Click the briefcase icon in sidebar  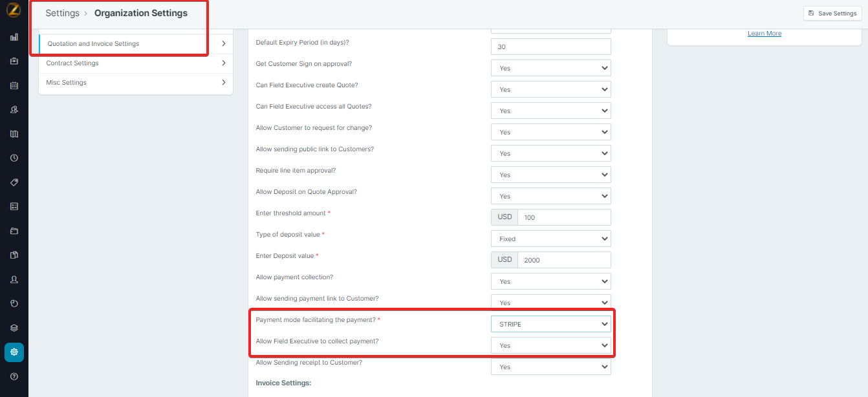[x=14, y=61]
